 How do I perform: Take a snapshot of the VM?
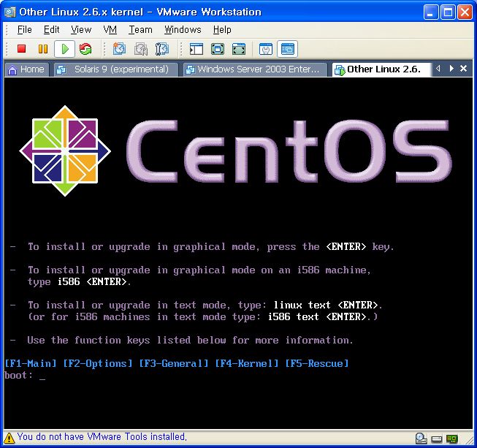coord(119,49)
